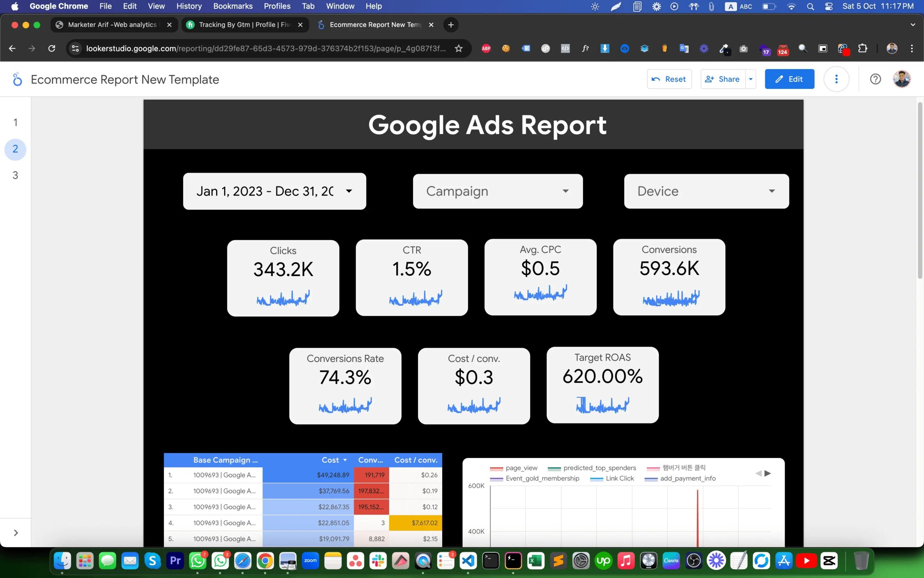Toggle page_view series in chart legend
This screenshot has width=924, height=578.
[514, 468]
